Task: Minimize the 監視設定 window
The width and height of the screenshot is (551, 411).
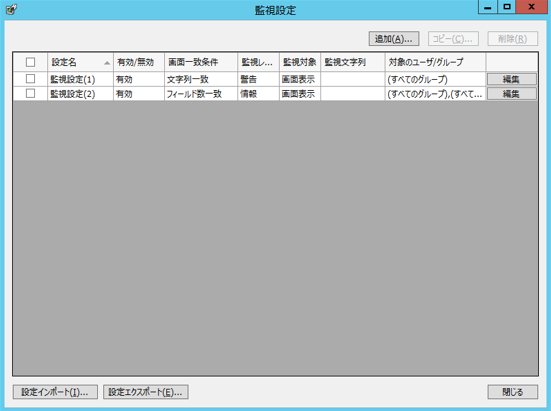Action: [x=487, y=7]
